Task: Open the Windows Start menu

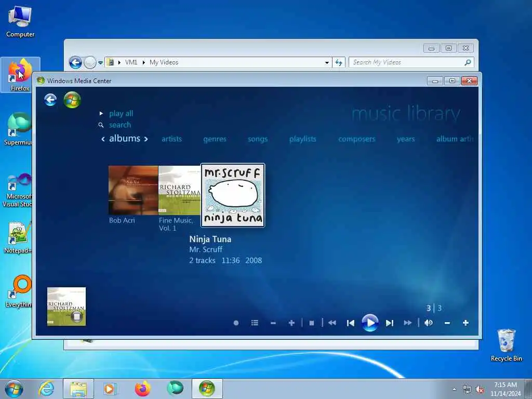Action: click(x=14, y=389)
